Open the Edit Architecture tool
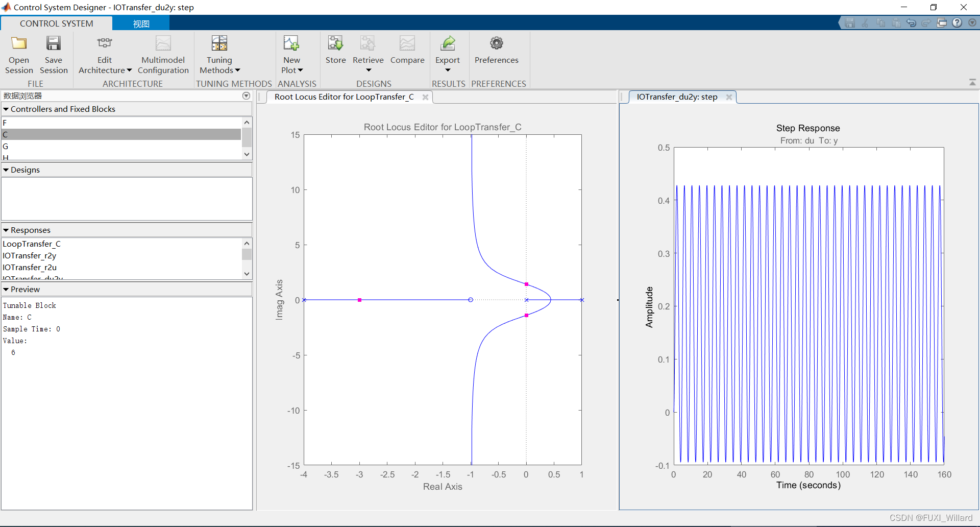The width and height of the screenshot is (980, 527). [x=105, y=55]
